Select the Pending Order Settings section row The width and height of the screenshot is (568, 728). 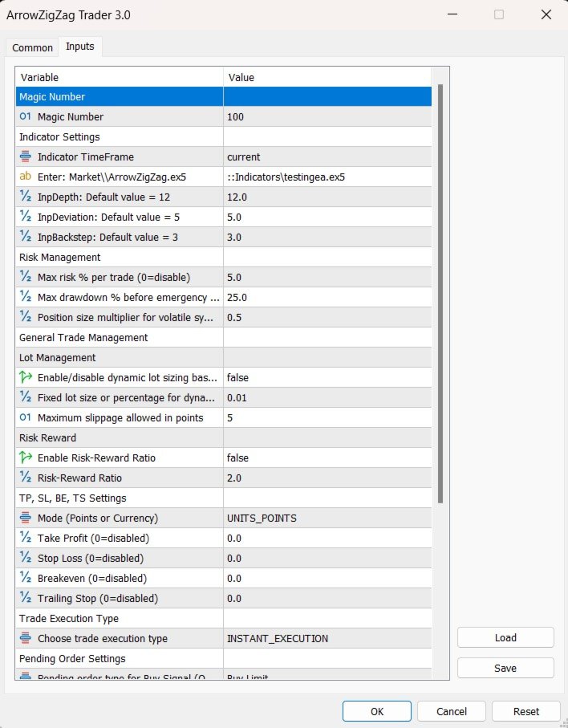pos(224,658)
